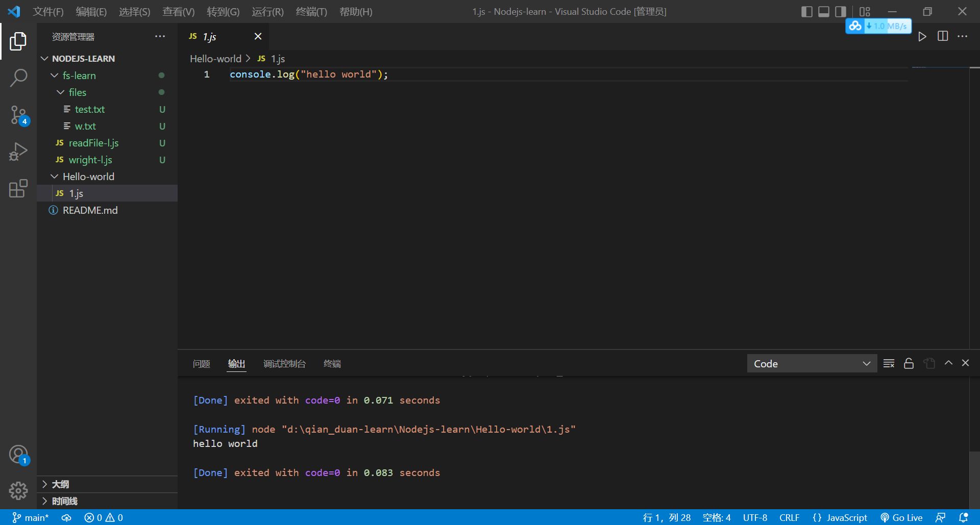
Task: Expand the 大纲 outline section
Action: click(107, 484)
